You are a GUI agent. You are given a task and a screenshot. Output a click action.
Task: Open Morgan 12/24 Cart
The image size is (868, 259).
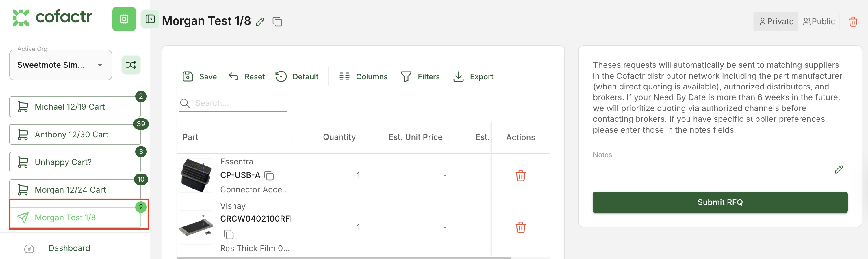(75, 190)
